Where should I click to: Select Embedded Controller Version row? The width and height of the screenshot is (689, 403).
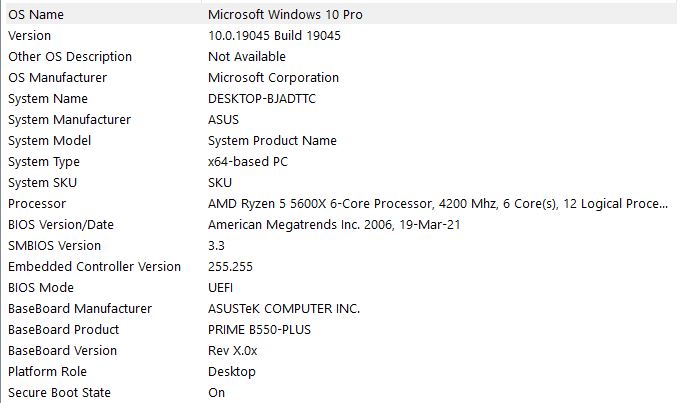coord(94,266)
